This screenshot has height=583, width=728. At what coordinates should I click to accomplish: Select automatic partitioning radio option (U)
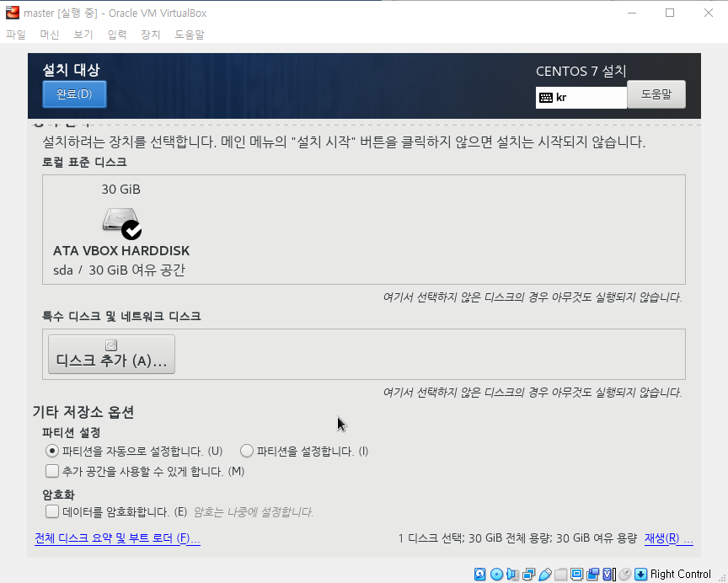52,451
